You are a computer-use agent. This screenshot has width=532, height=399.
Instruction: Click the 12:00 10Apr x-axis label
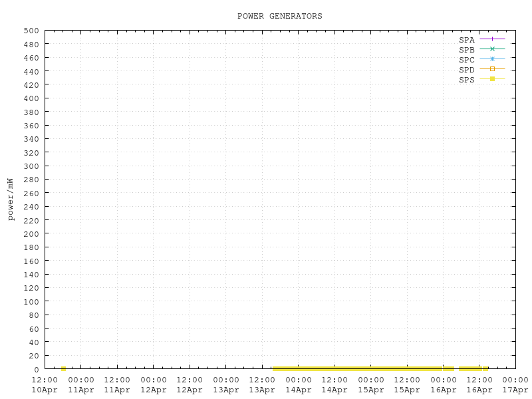[x=45, y=384]
